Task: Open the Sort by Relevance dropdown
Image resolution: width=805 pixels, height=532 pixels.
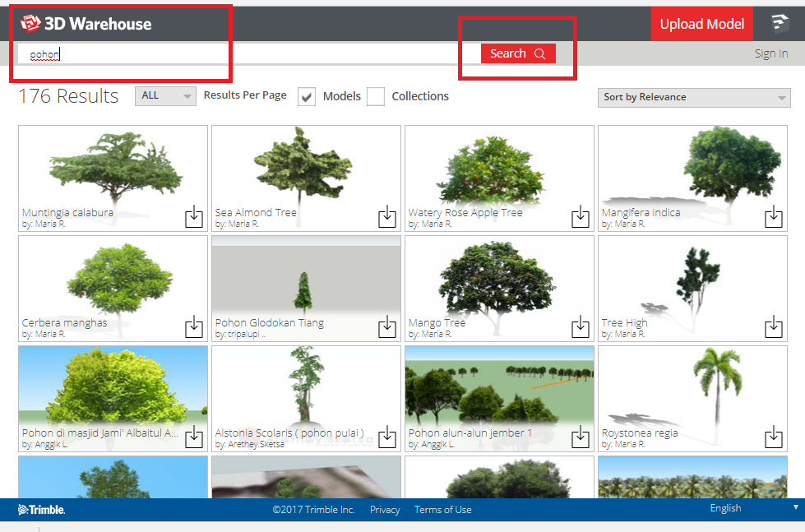Action: point(694,98)
